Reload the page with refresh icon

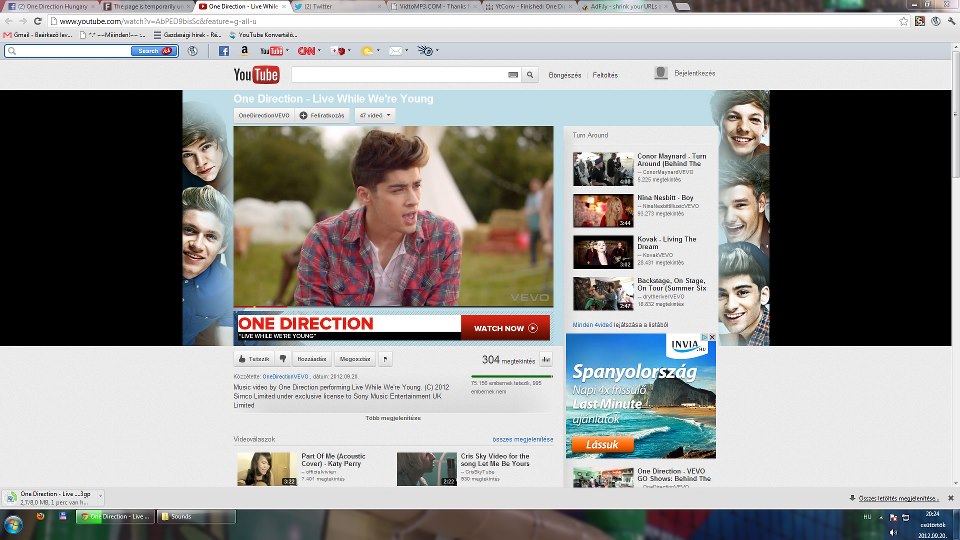coord(37,20)
